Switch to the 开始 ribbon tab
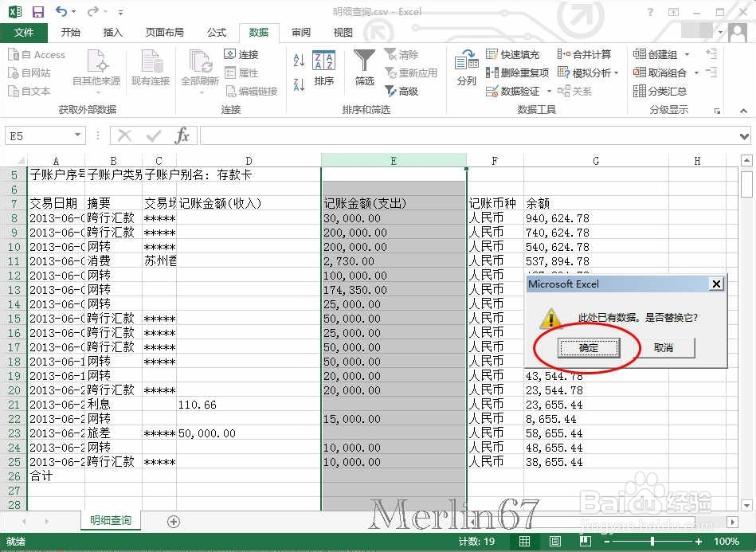 (71, 32)
